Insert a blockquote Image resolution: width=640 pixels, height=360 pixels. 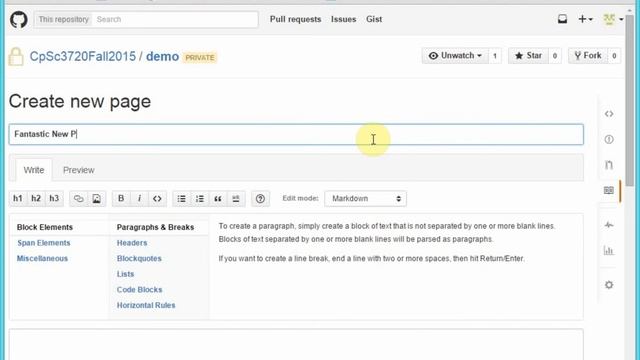click(x=218, y=199)
